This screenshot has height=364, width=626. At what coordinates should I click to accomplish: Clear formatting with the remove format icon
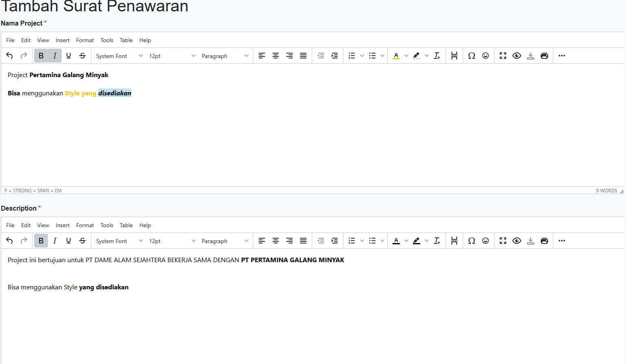[437, 56]
